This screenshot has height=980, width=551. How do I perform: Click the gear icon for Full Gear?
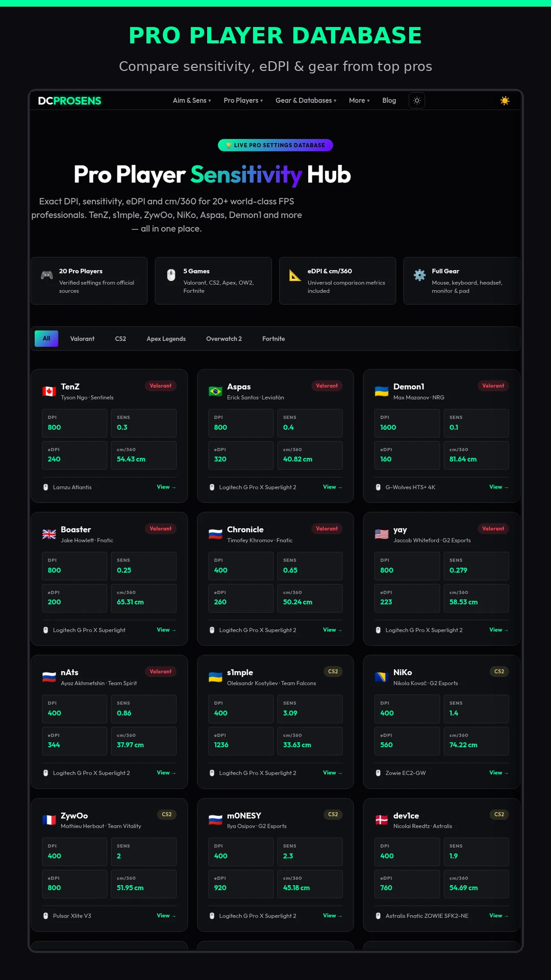(x=420, y=275)
